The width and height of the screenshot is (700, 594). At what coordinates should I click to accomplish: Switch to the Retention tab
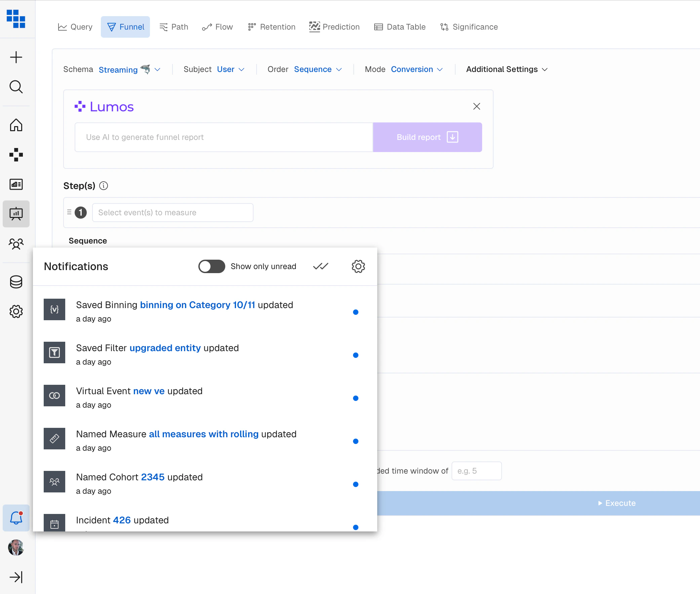click(271, 27)
